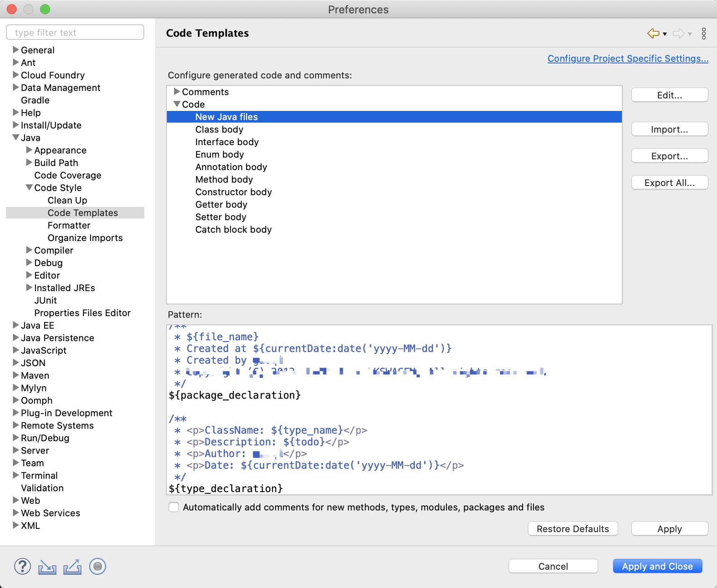Select the Formatter preference page
This screenshot has height=588, width=717.
tap(69, 225)
